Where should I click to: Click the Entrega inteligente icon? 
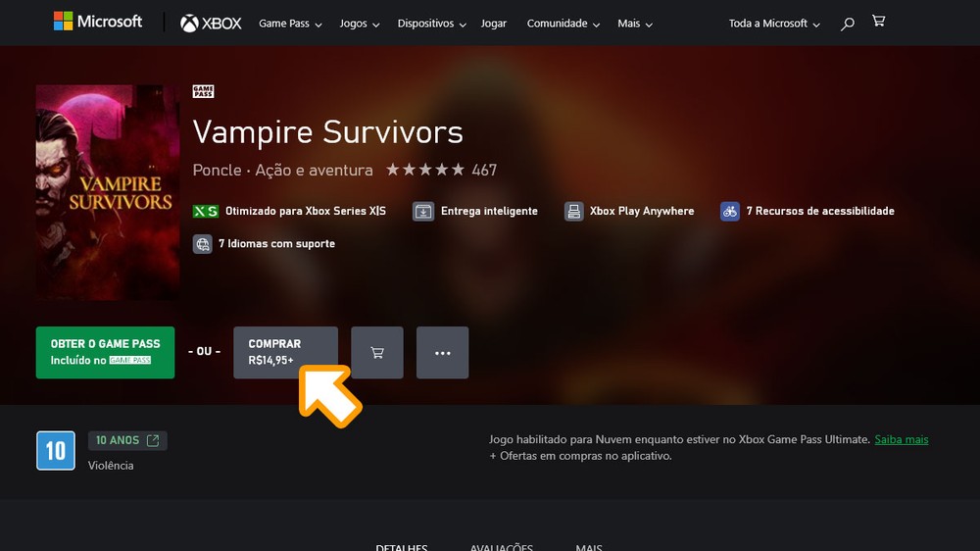pos(423,212)
